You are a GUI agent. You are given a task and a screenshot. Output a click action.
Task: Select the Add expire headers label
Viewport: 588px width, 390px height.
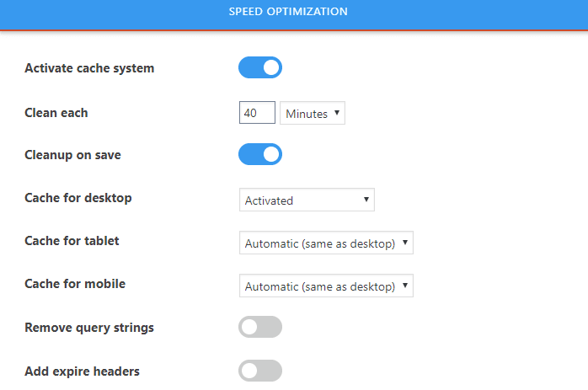tap(82, 371)
